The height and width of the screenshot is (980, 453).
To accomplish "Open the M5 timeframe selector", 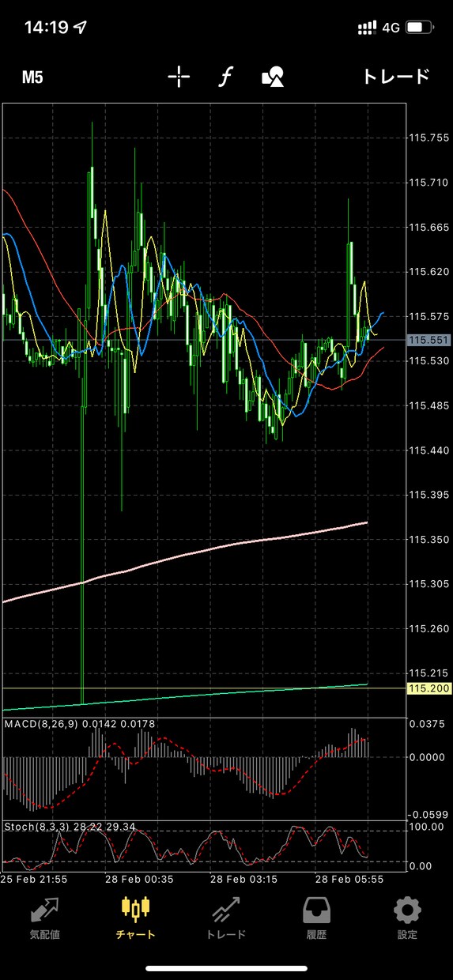I will pyautogui.click(x=32, y=77).
